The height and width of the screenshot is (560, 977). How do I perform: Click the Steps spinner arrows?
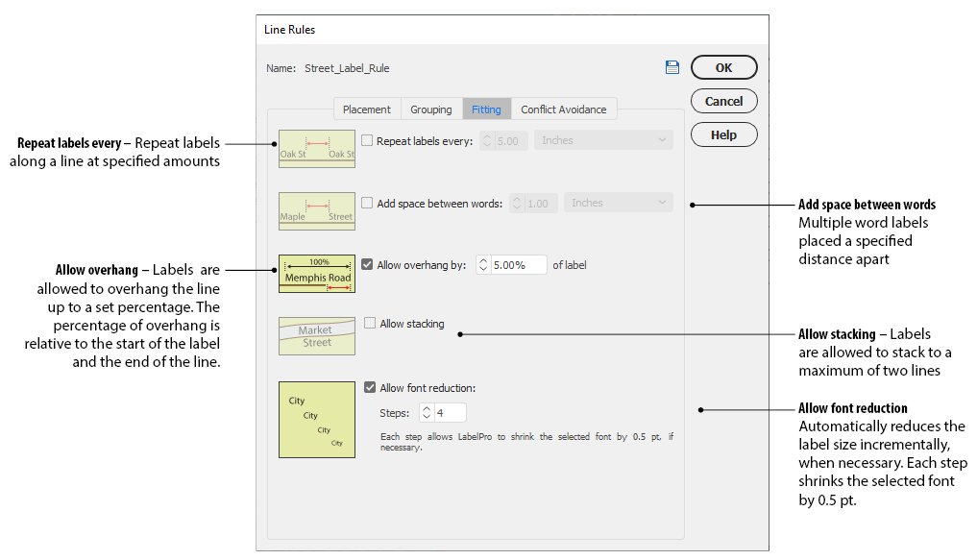pos(427,413)
